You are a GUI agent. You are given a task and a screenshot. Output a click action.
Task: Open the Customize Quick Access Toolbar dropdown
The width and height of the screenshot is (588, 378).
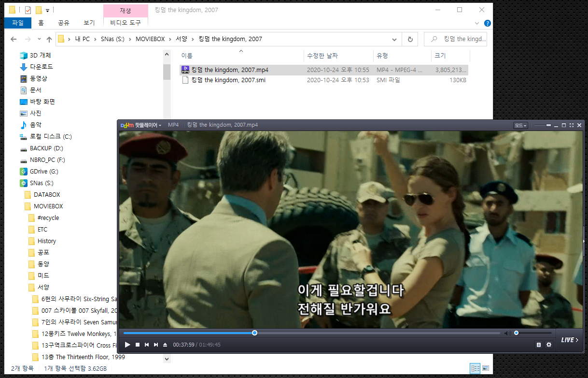tap(48, 10)
